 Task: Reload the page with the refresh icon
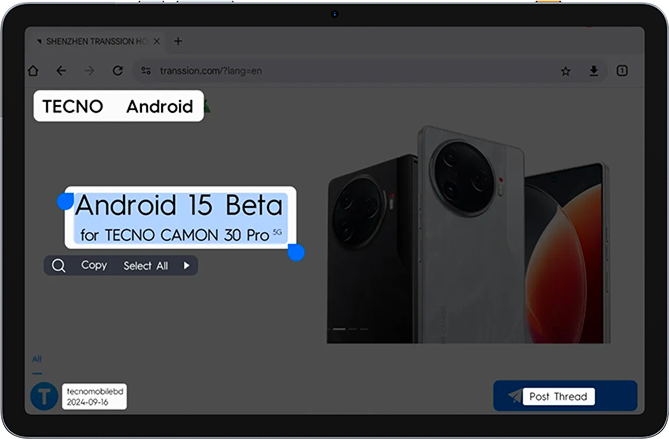click(x=117, y=71)
